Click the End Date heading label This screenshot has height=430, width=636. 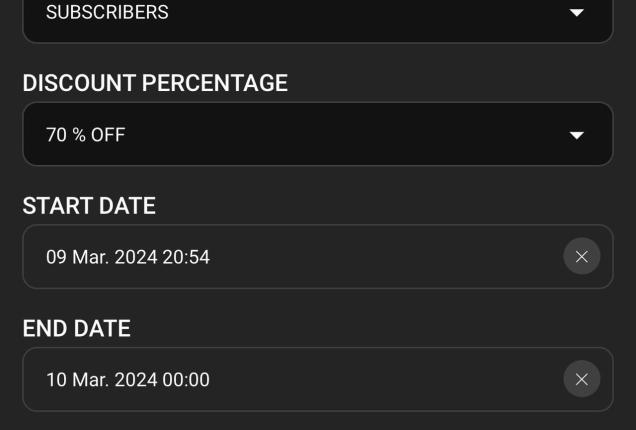77,329
